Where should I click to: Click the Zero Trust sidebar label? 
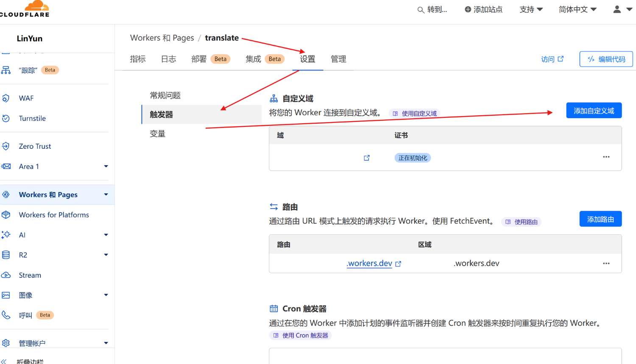click(35, 146)
